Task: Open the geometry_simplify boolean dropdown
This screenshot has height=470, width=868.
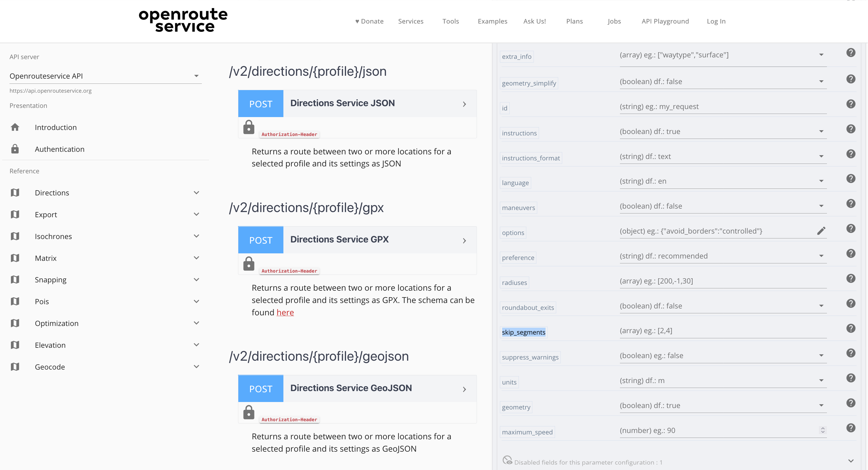Action: pos(821,81)
